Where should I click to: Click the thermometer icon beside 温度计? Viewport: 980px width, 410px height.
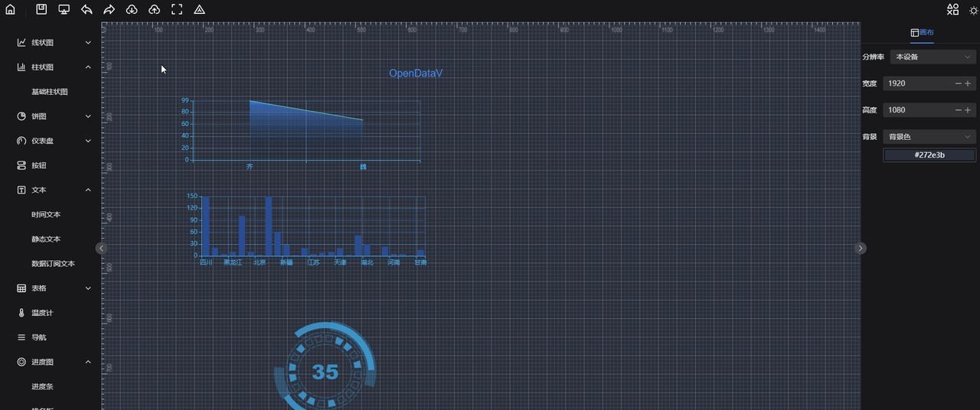point(21,313)
